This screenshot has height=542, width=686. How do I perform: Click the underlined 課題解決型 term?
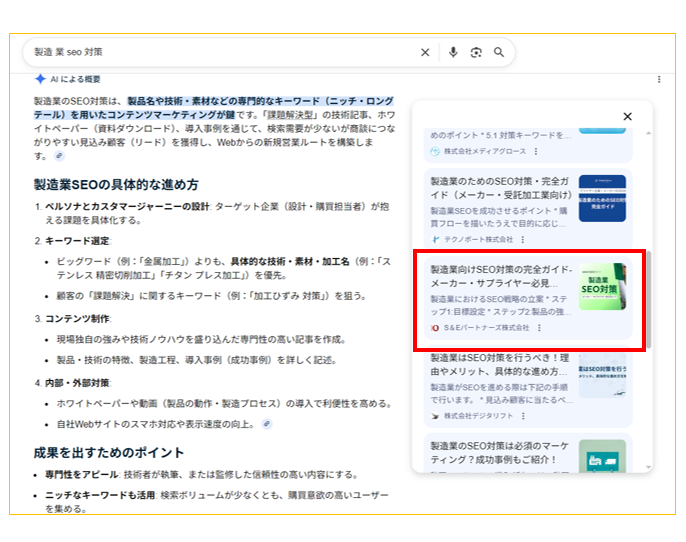[291, 115]
